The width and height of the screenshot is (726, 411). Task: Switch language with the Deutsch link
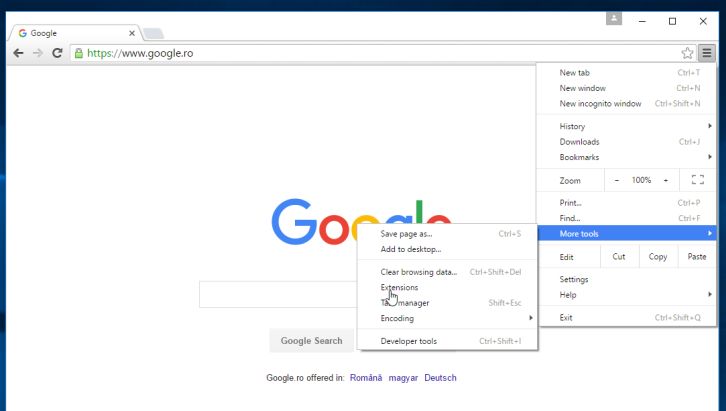(x=440, y=378)
